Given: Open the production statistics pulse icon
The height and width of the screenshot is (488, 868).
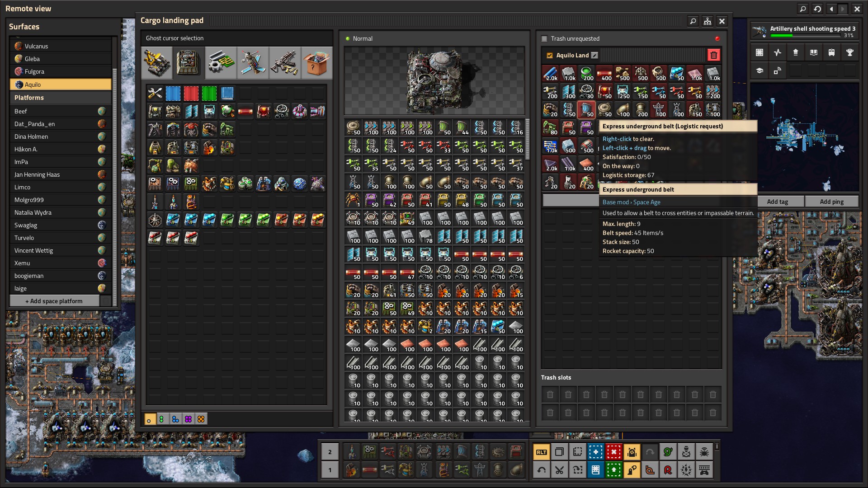Looking at the screenshot, I should click(x=778, y=52).
